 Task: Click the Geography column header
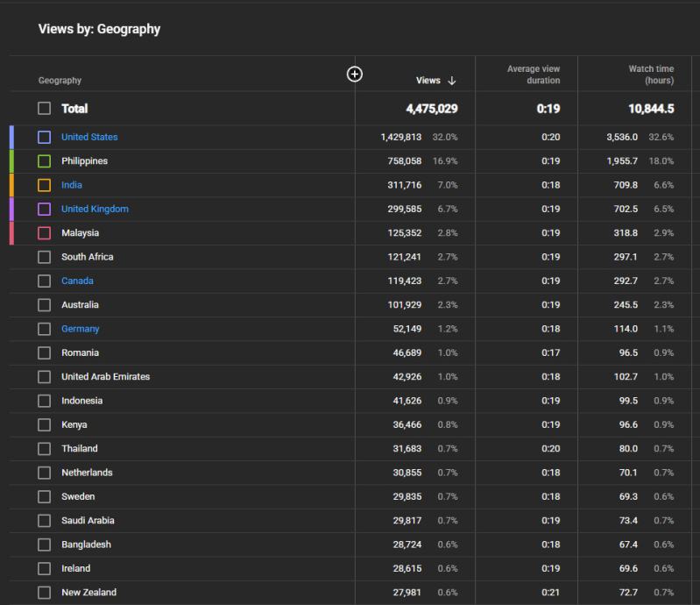point(60,81)
